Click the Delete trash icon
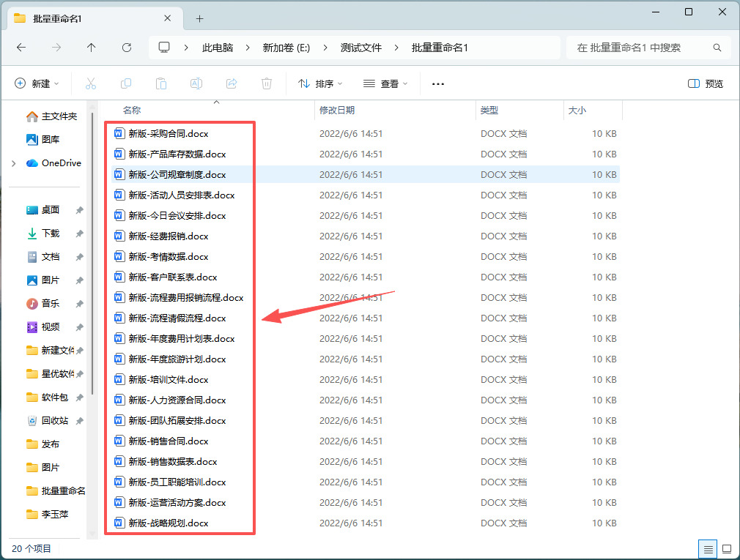 [x=267, y=84]
